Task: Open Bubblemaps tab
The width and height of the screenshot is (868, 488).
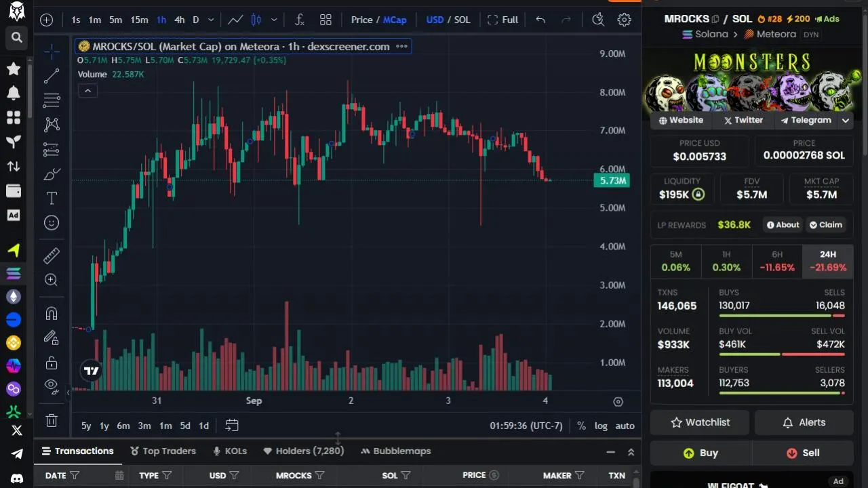Action: point(396,451)
